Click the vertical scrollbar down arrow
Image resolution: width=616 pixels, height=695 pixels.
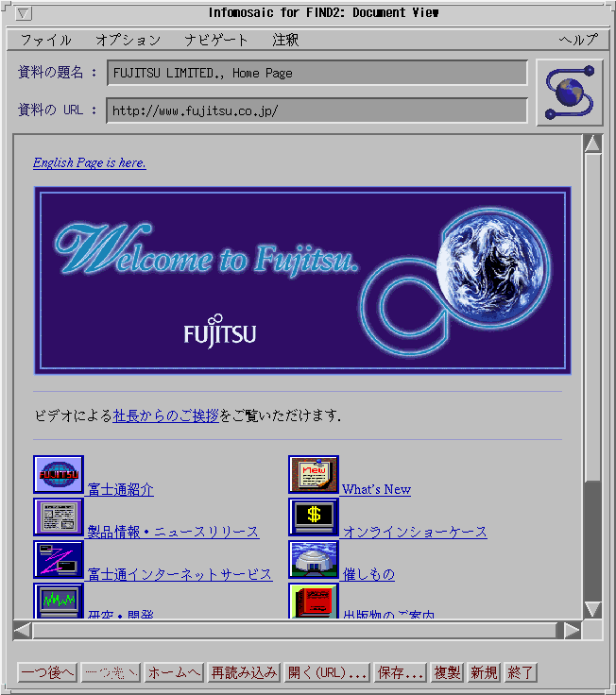tap(592, 609)
